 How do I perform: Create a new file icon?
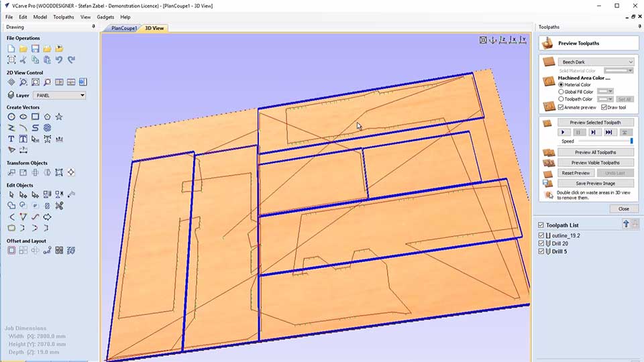(11, 49)
